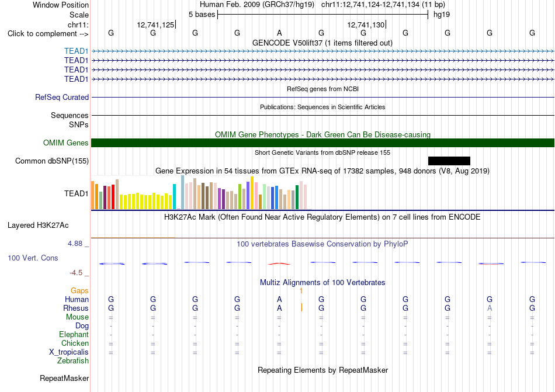Open '100 vertebrates Basewise Conservation by PhyloP' title

pyautogui.click(x=322, y=244)
